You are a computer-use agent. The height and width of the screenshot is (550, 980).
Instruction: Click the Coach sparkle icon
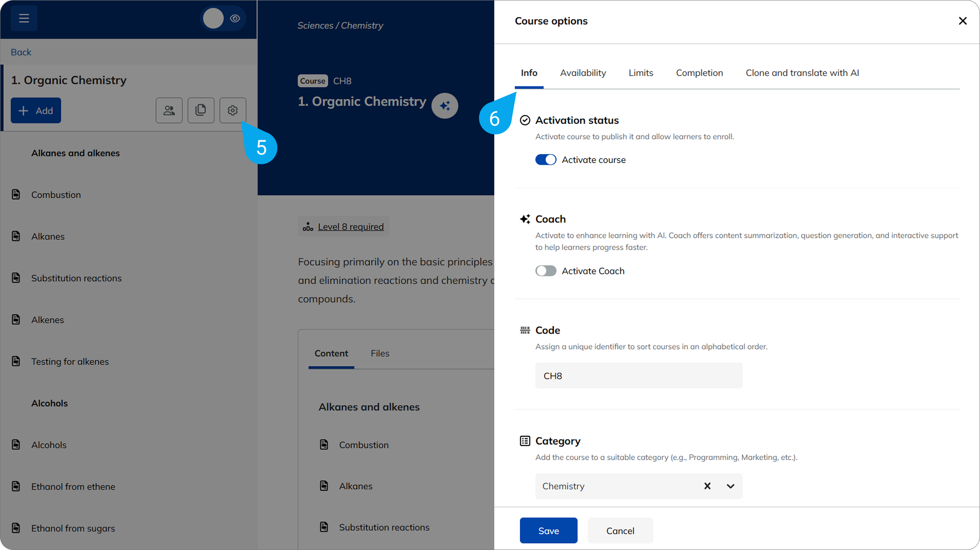tap(525, 219)
